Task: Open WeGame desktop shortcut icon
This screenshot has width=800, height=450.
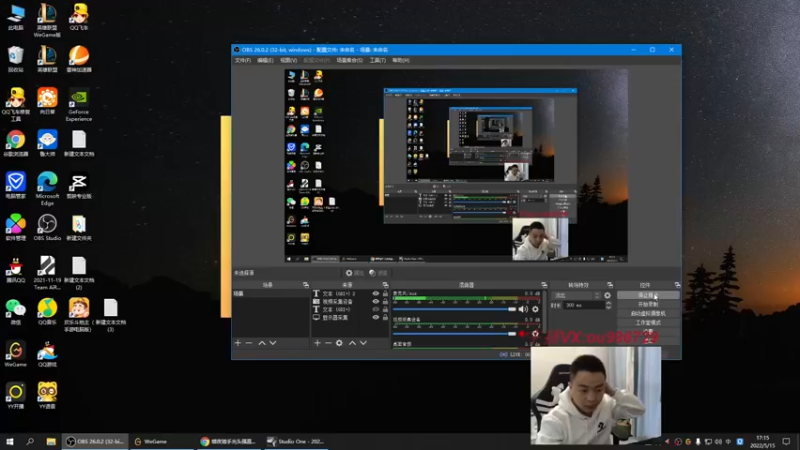Action: (x=15, y=354)
